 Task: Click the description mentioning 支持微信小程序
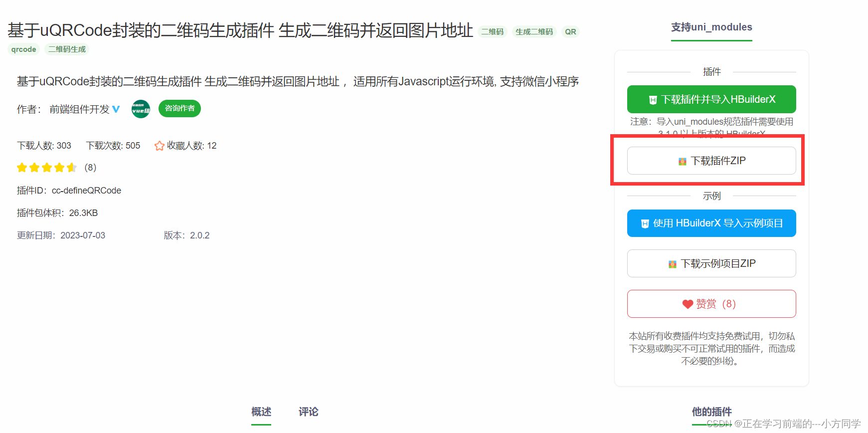pos(298,81)
